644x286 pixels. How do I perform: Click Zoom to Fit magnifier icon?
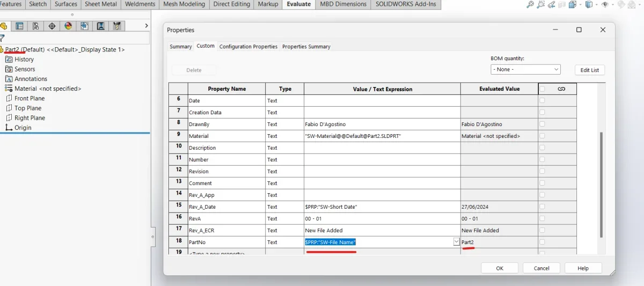(x=530, y=4)
